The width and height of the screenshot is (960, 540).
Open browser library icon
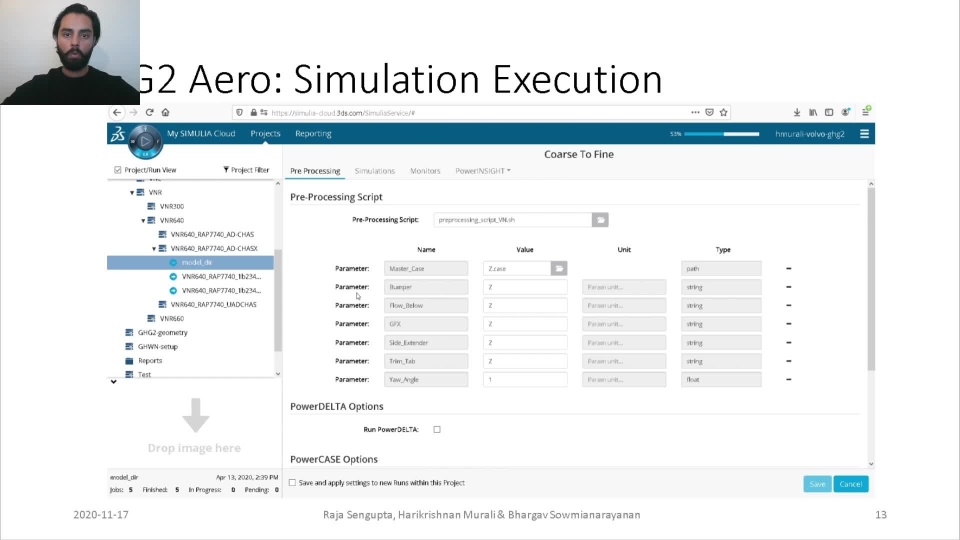pyautogui.click(x=813, y=113)
